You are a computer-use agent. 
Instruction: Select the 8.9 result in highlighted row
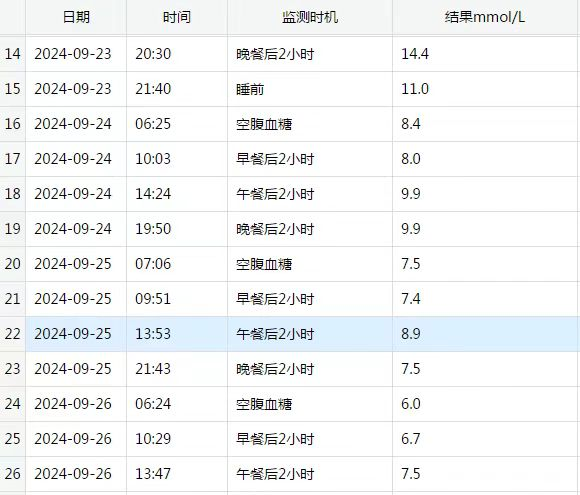pyautogui.click(x=486, y=334)
